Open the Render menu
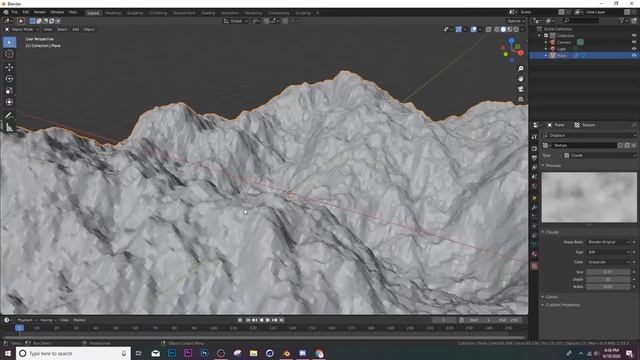Screen dimensions: 640x360 click(40, 12)
